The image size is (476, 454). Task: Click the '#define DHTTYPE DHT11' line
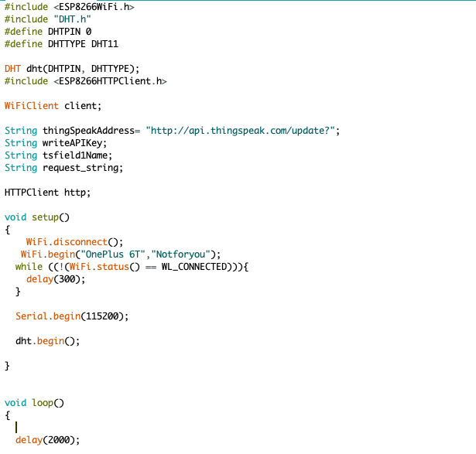[x=61, y=44]
